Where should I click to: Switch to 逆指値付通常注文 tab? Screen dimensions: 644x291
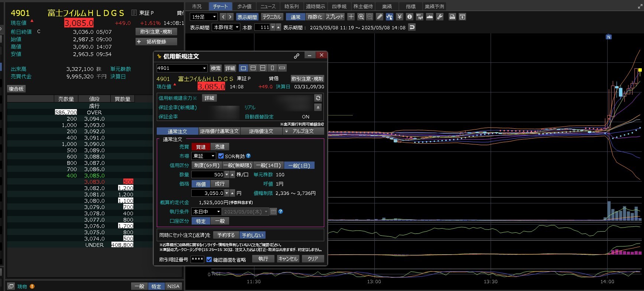(219, 131)
